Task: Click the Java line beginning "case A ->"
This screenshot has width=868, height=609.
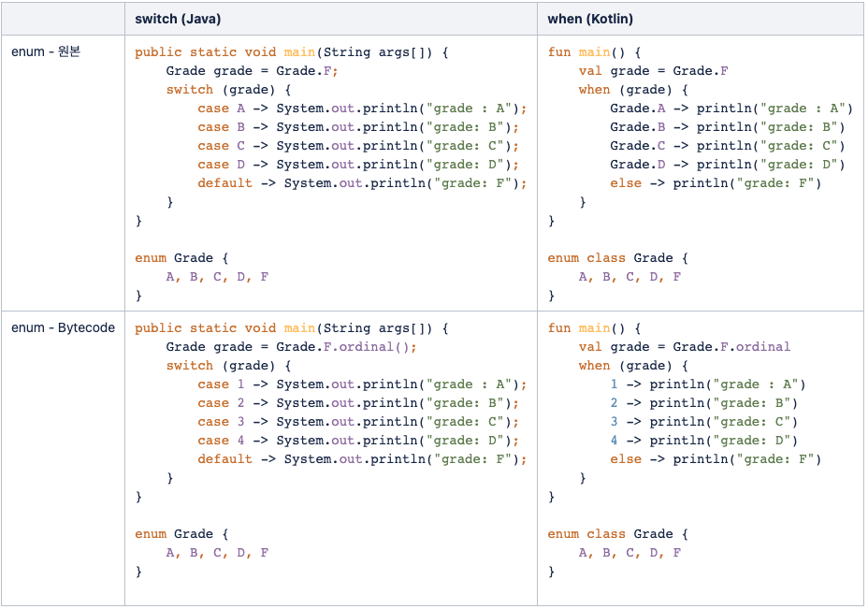Action: [362, 109]
